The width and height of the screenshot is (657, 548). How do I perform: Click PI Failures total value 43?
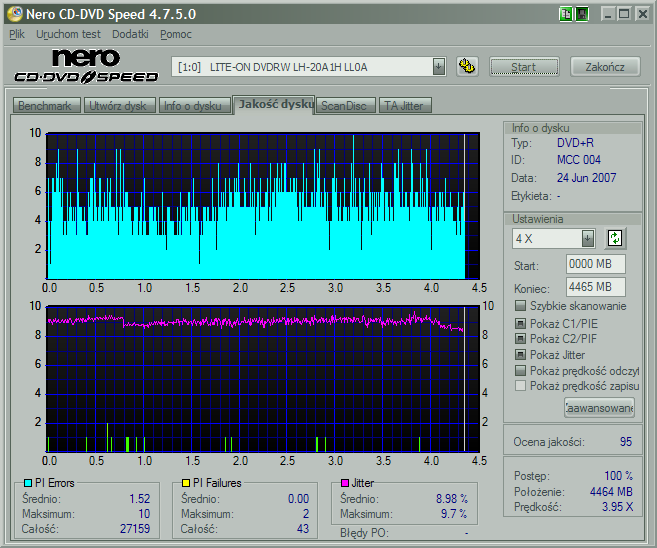coord(303,528)
